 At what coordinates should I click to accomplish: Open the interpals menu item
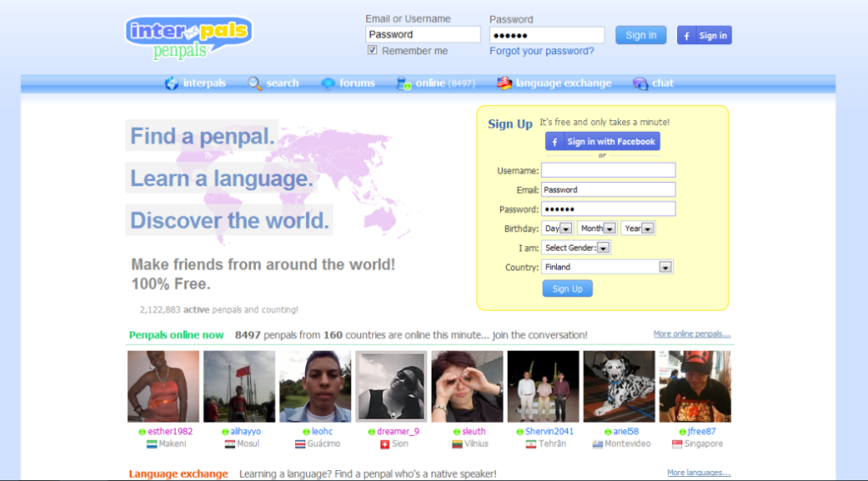196,84
